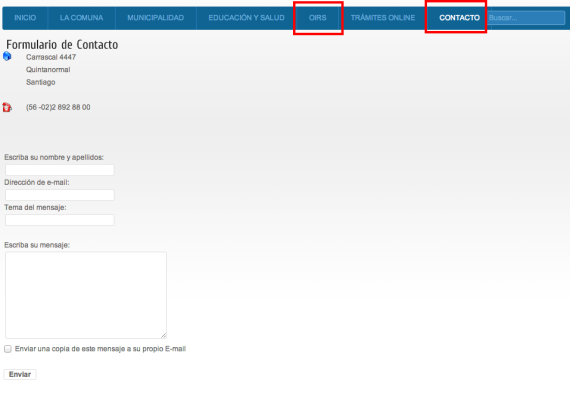Click the 'Escriba su nombre y apellidos' label

(x=54, y=157)
